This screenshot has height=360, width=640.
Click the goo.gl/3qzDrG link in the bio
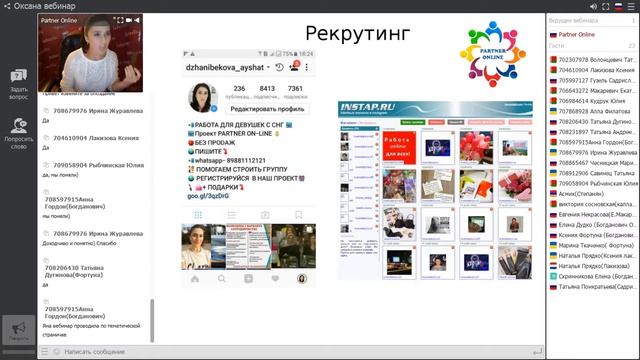pos(208,196)
